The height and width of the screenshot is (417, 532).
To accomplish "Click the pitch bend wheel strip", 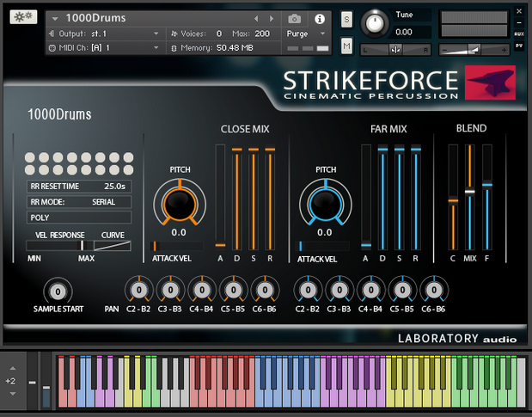I will [x=33, y=380].
